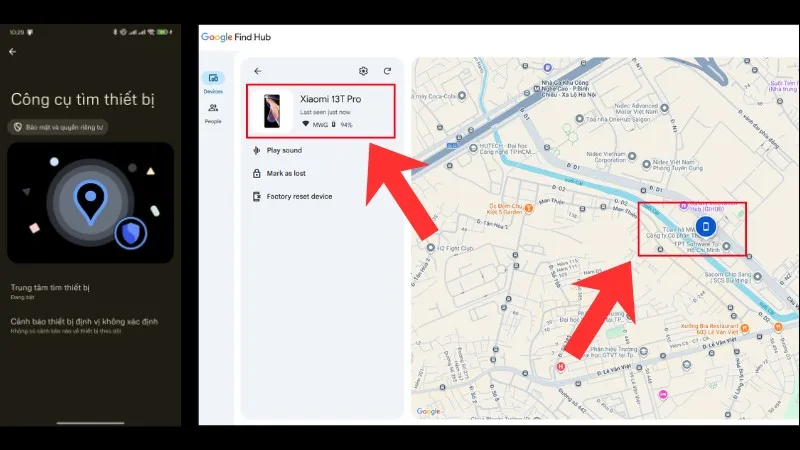Viewport: 800px width, 450px height.
Task: Click the blue phone marker on map
Action: (x=705, y=227)
